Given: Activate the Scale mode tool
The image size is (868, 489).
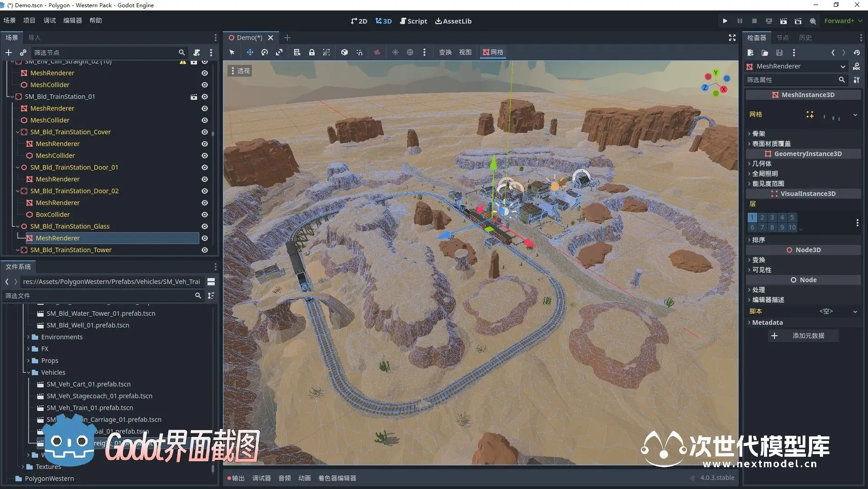Looking at the screenshot, I should (279, 52).
